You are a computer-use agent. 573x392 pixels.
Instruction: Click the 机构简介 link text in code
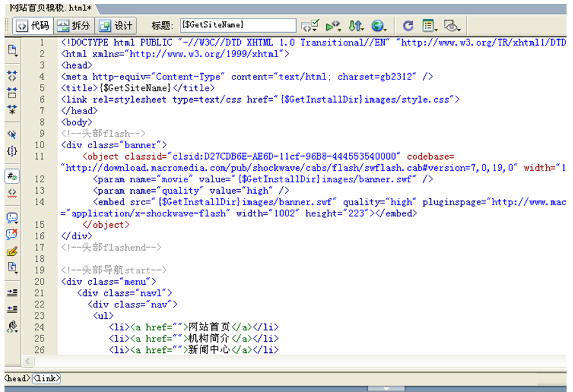click(209, 338)
